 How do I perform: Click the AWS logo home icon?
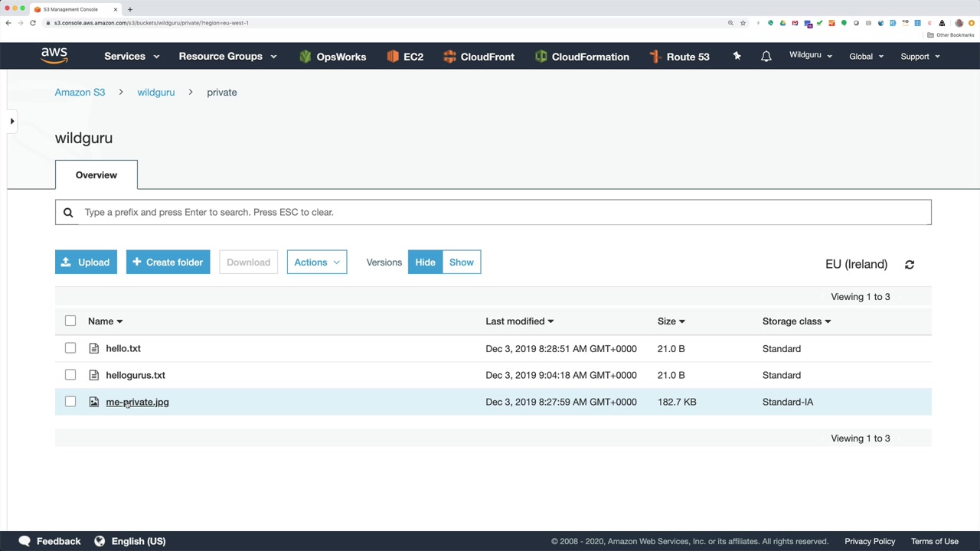pos(54,56)
